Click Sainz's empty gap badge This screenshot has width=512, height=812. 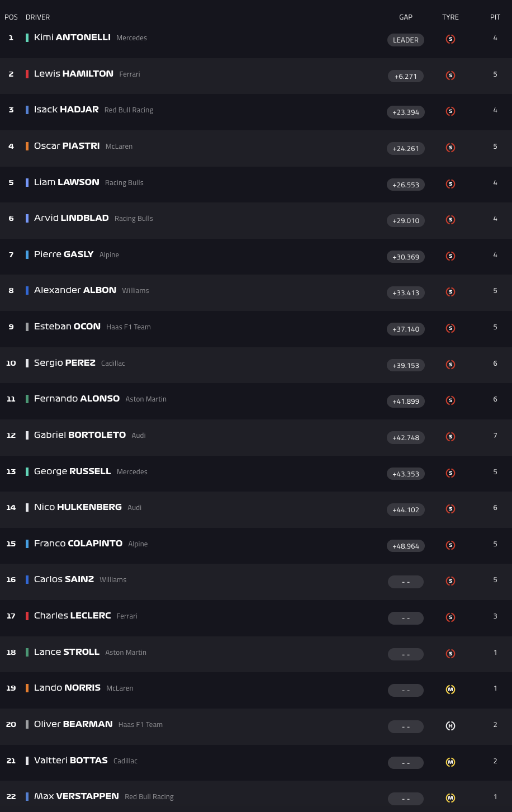click(406, 582)
